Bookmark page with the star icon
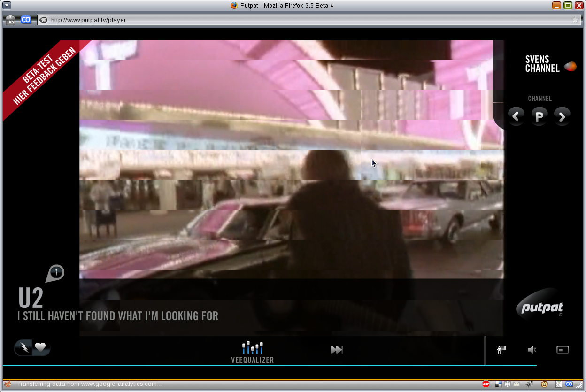This screenshot has width=586, height=392. point(575,20)
